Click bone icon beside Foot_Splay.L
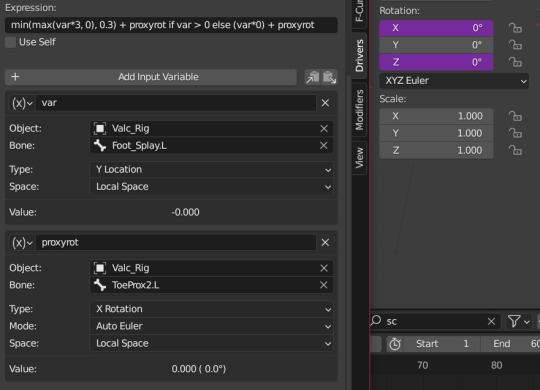The image size is (540, 390). point(100,146)
